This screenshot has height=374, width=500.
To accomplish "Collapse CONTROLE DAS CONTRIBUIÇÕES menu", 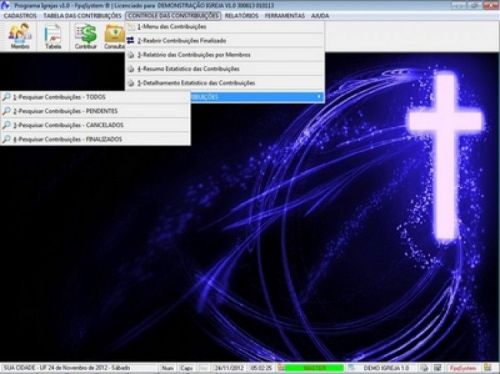I will coord(173,16).
